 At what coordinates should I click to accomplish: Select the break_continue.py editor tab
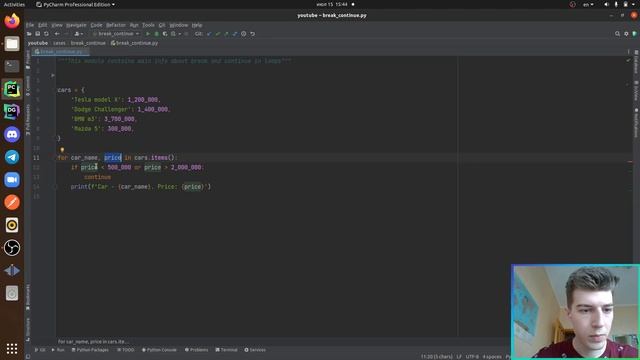(x=60, y=51)
